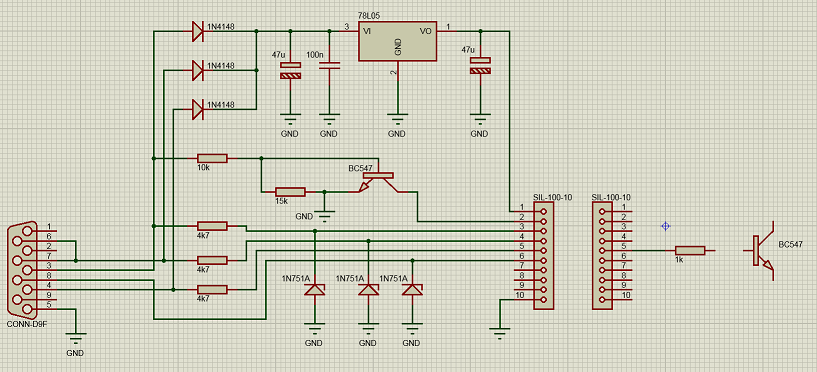Click the CONN-D9F part name label

pos(26,324)
